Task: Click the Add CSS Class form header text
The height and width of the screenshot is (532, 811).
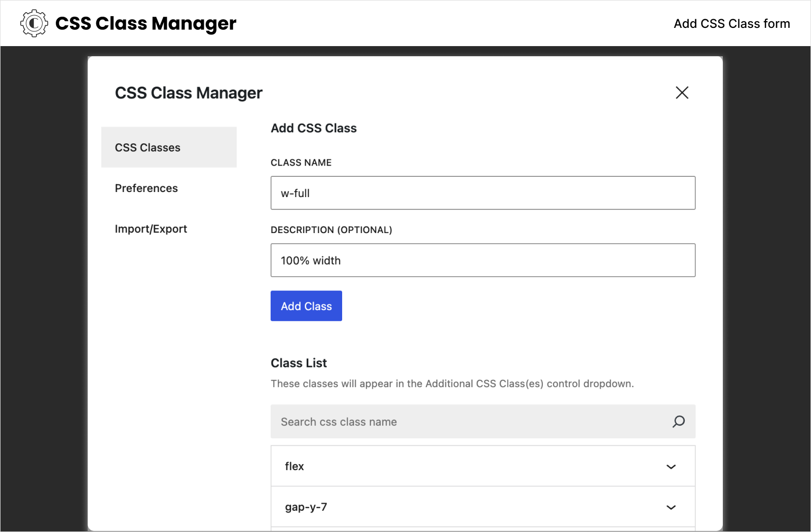Action: coord(731,24)
